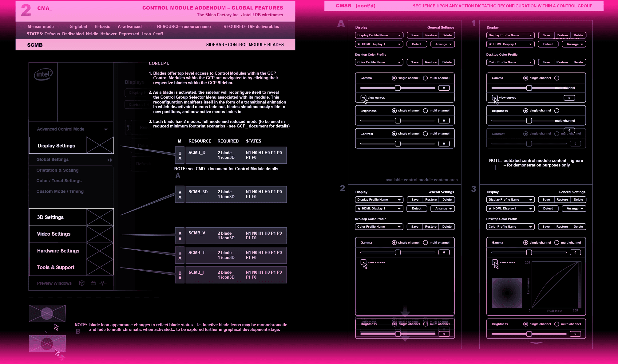Click the Display Settings blade icon placeholder
The width and height of the screenshot is (618, 364).
(x=100, y=145)
